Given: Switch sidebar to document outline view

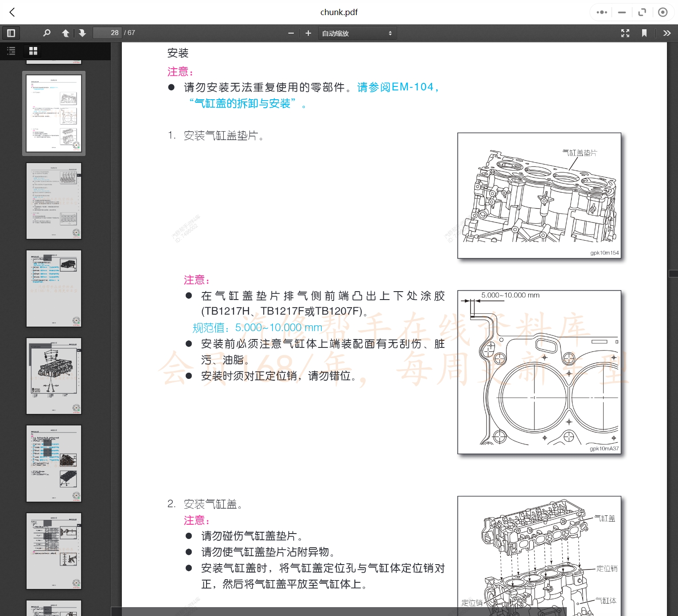Looking at the screenshot, I should 11,51.
